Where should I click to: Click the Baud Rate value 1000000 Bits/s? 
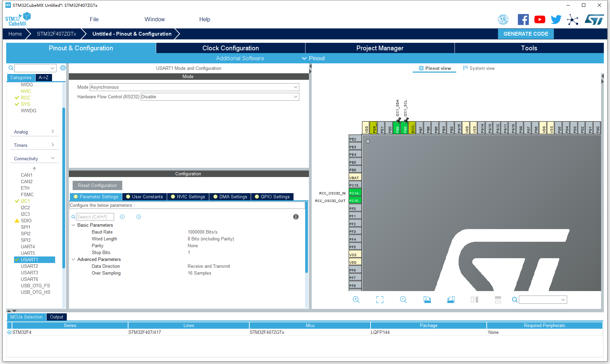[x=202, y=232]
